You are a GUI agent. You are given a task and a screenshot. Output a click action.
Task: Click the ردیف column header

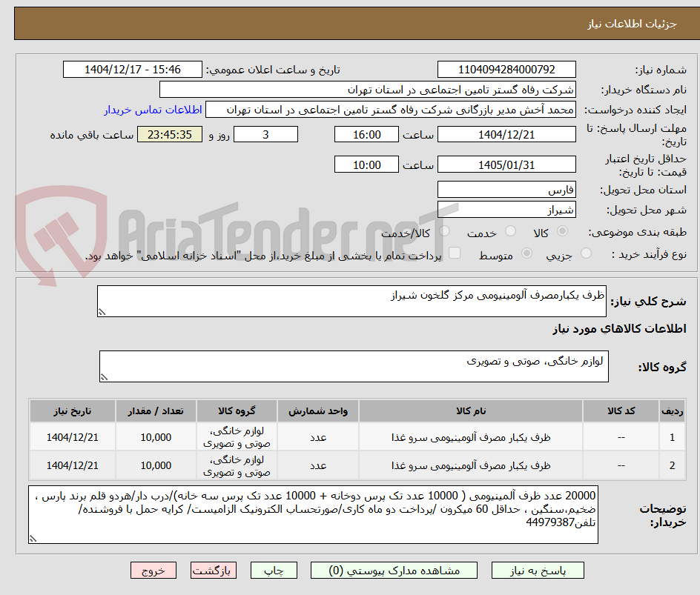672,410
